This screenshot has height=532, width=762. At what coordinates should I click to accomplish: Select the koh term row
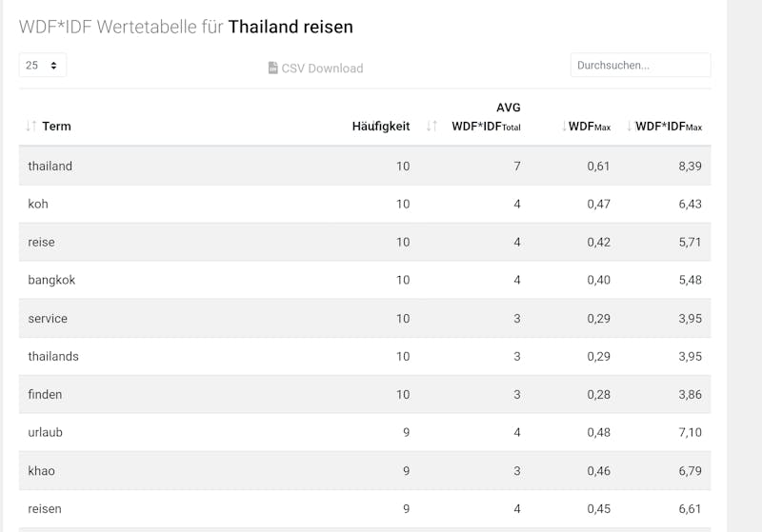click(x=365, y=204)
